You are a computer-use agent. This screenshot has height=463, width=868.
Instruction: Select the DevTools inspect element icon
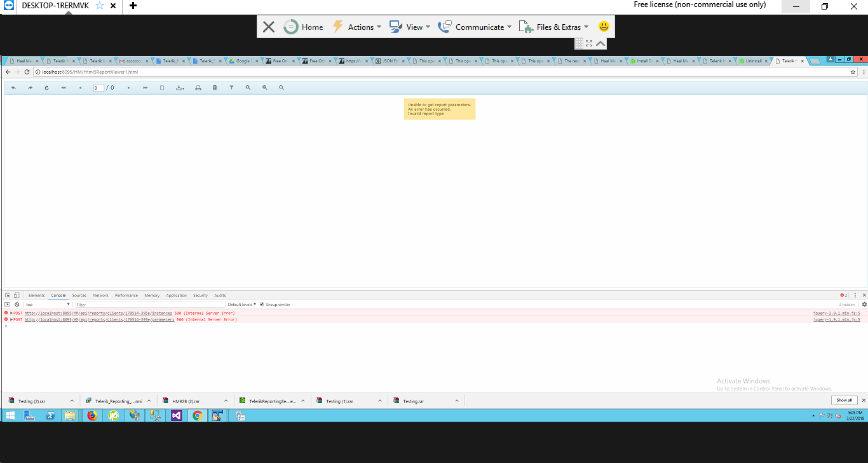[8, 295]
